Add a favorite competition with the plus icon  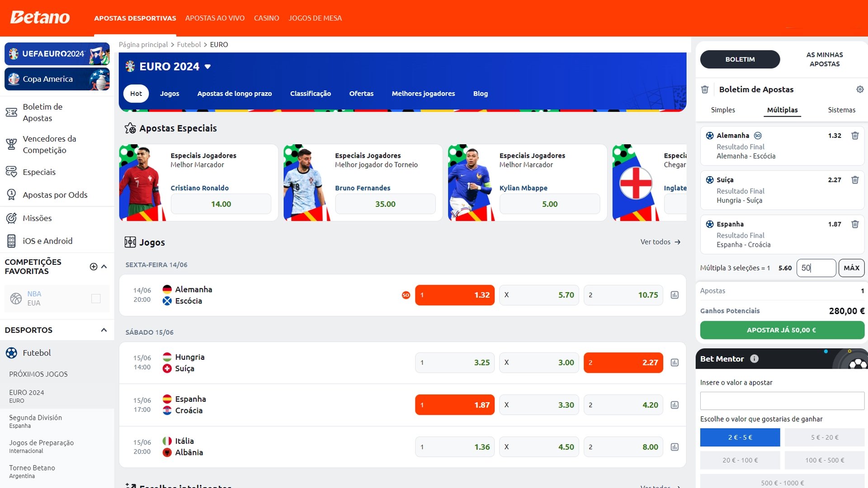[x=94, y=267]
